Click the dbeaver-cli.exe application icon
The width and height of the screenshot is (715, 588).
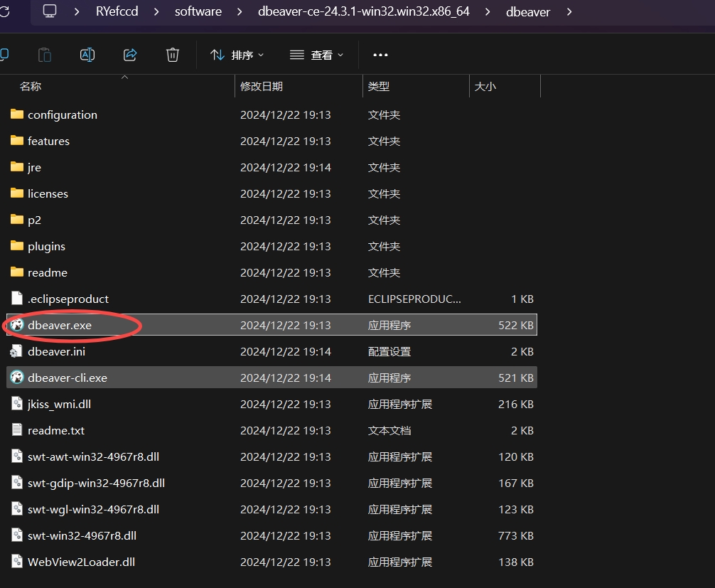17,378
